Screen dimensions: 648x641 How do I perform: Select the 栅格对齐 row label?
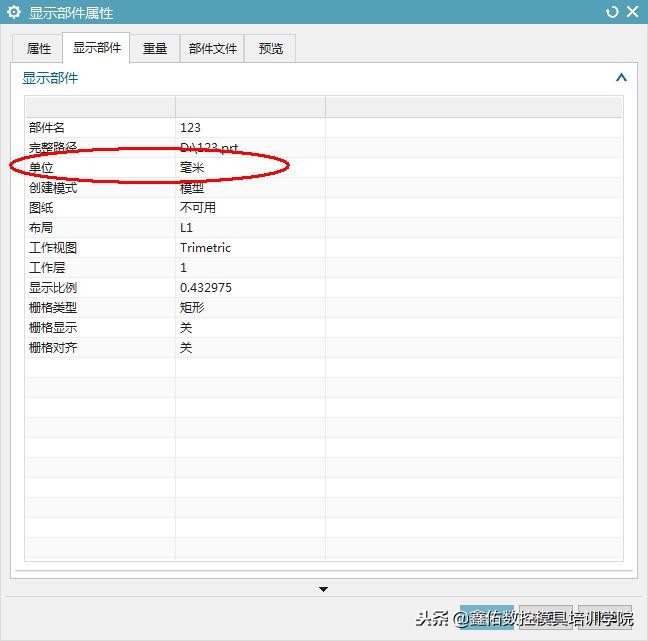pyautogui.click(x=53, y=347)
